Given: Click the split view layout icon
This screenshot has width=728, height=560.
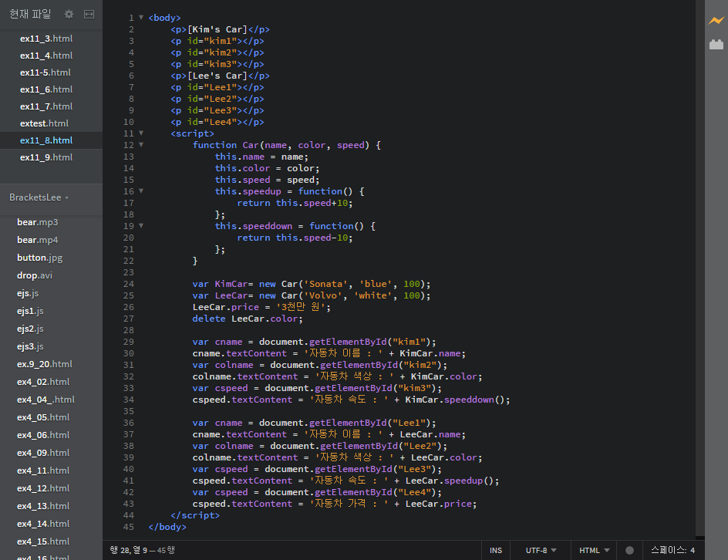Looking at the screenshot, I should 89,15.
